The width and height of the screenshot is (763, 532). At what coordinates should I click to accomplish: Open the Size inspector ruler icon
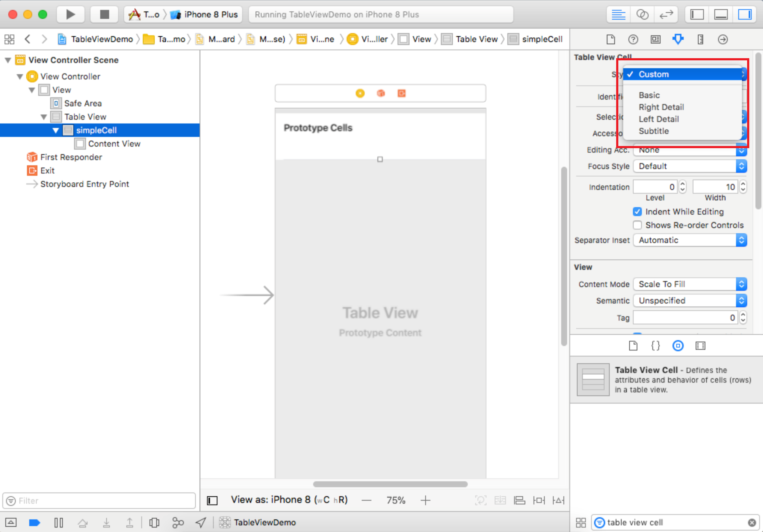(x=700, y=40)
